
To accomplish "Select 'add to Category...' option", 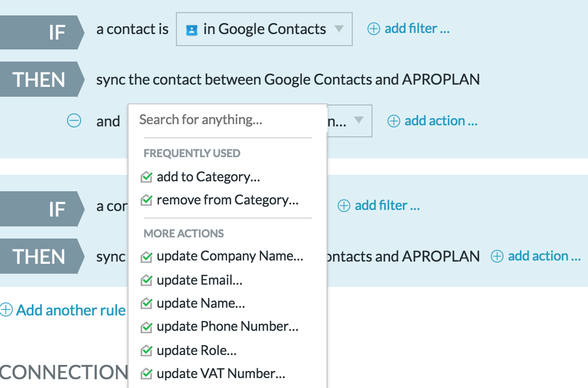I will point(208,176).
